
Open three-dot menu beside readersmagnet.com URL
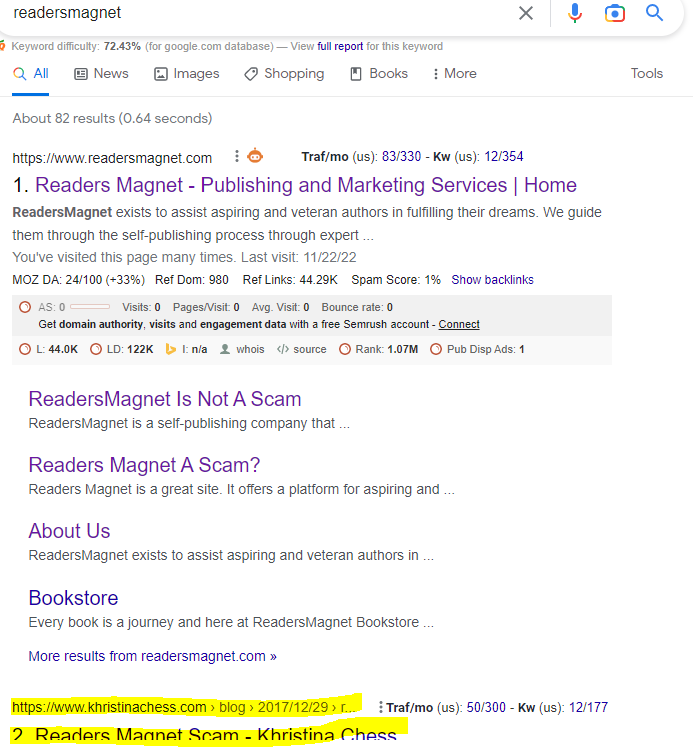click(236, 156)
